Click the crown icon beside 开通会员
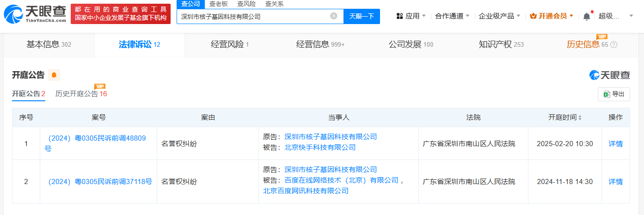The image size is (644, 215). pos(533,16)
